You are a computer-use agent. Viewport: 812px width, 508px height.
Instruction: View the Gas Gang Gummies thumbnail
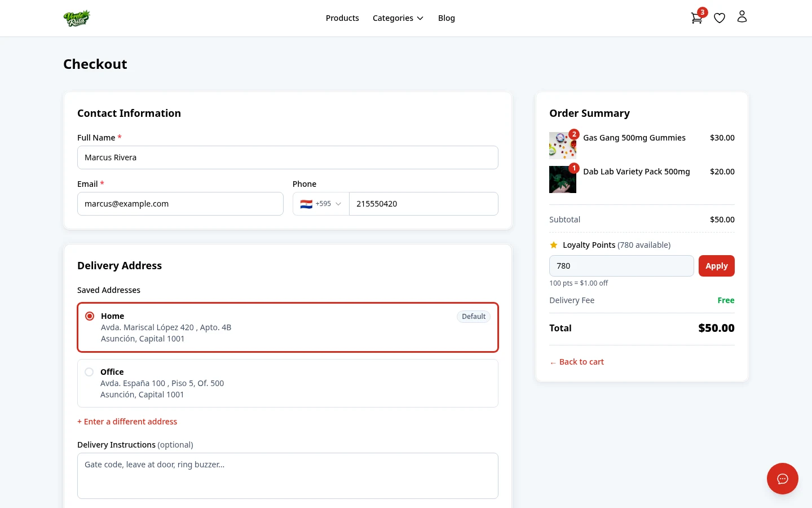point(563,145)
